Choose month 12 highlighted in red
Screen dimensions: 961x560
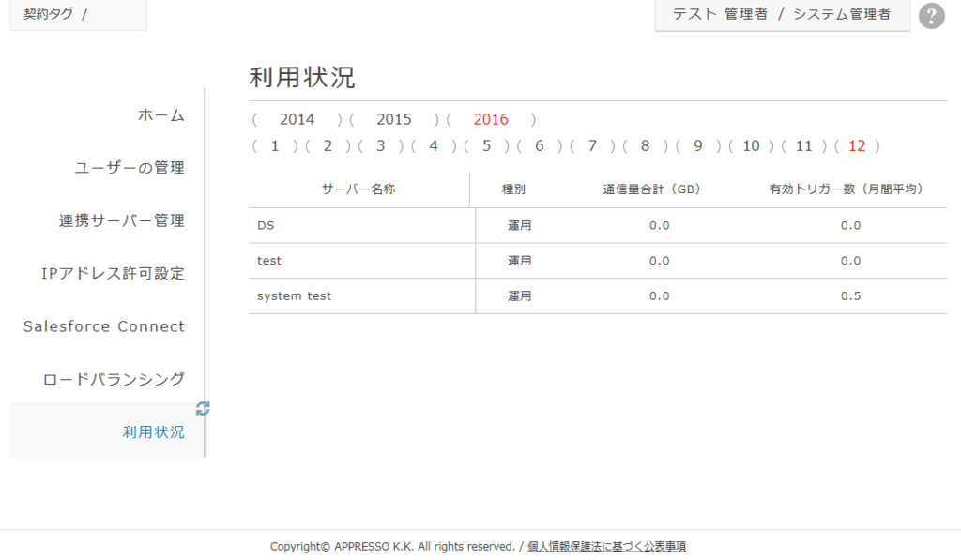[856, 145]
